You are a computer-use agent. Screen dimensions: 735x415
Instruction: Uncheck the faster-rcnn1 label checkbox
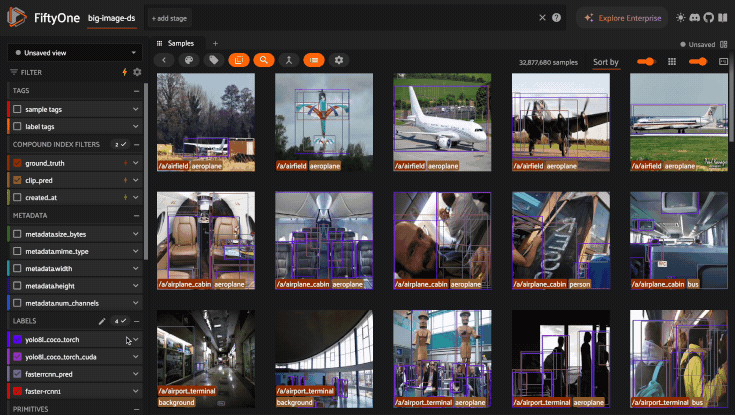[x=17, y=391]
